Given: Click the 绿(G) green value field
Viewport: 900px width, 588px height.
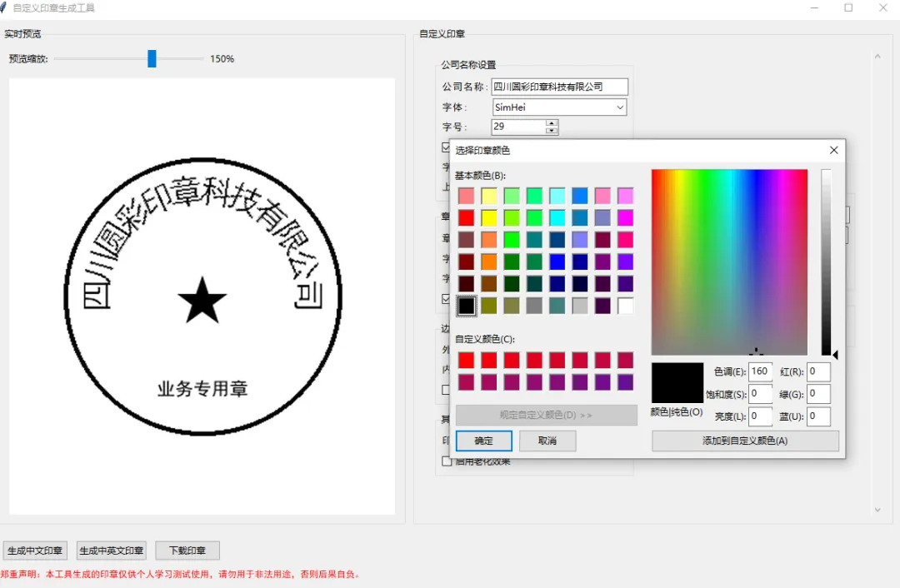Looking at the screenshot, I should click(818, 394).
